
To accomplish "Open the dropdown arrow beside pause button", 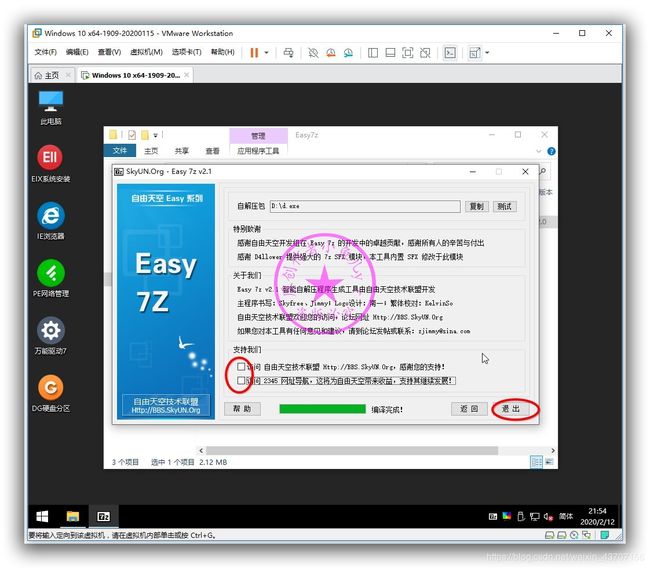I will (x=267, y=53).
